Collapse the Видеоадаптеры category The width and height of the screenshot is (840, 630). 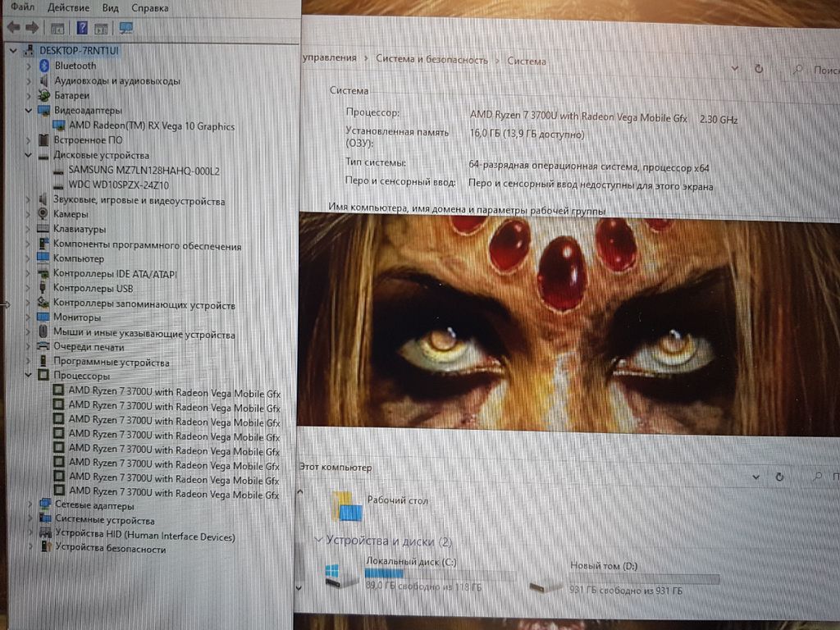click(29, 111)
